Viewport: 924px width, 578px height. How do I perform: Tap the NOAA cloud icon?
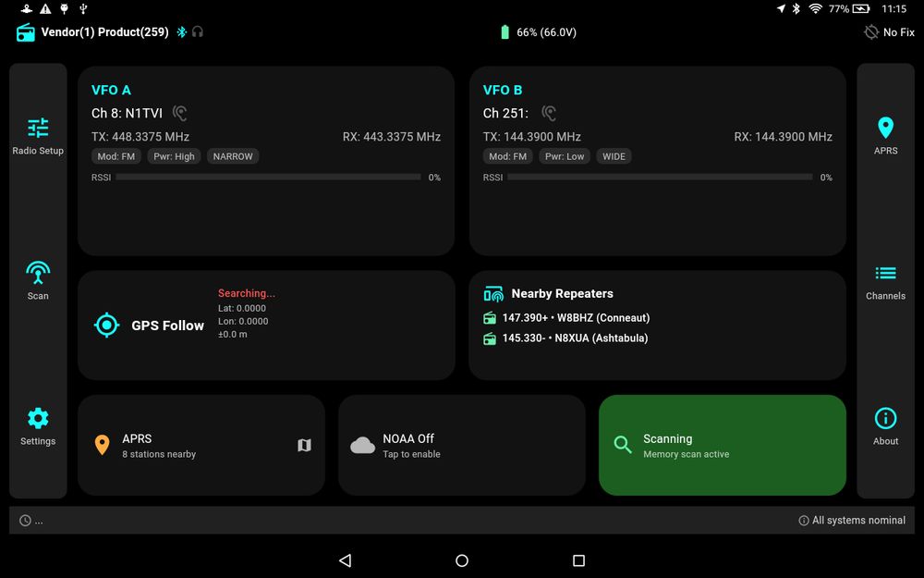coord(362,446)
